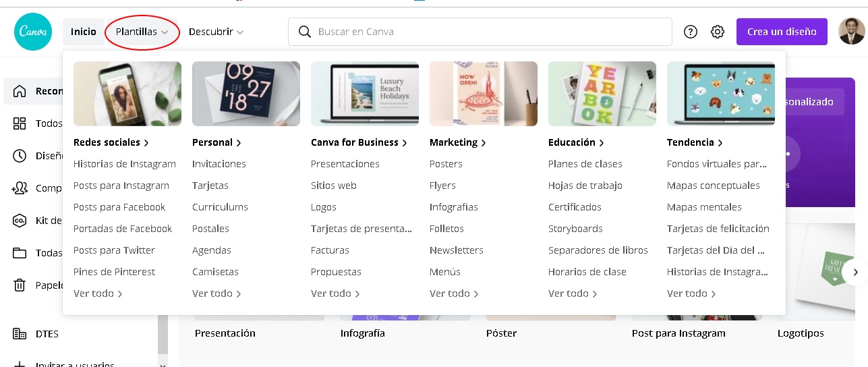Expand the Descubrir dropdown menu
This screenshot has height=367, width=868.
coord(216,32)
